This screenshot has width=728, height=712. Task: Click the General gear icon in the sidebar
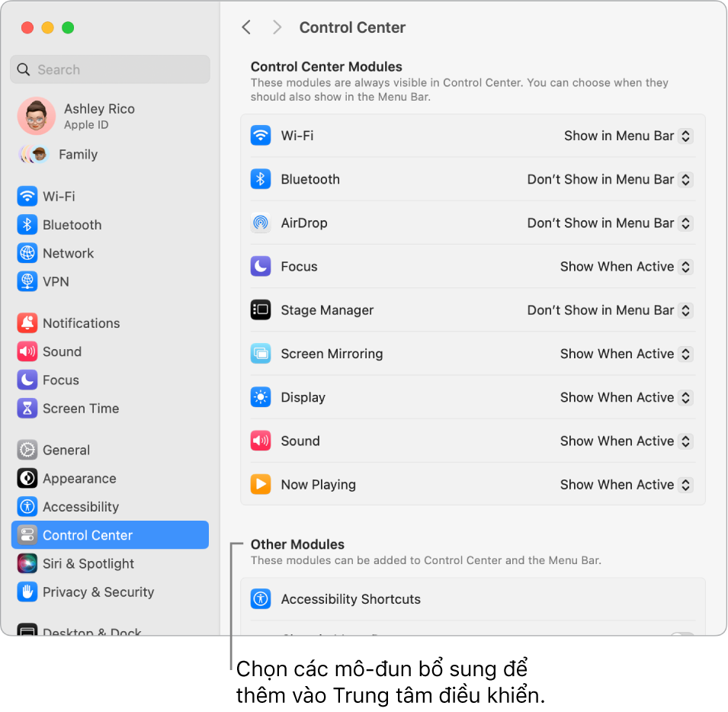coord(27,450)
